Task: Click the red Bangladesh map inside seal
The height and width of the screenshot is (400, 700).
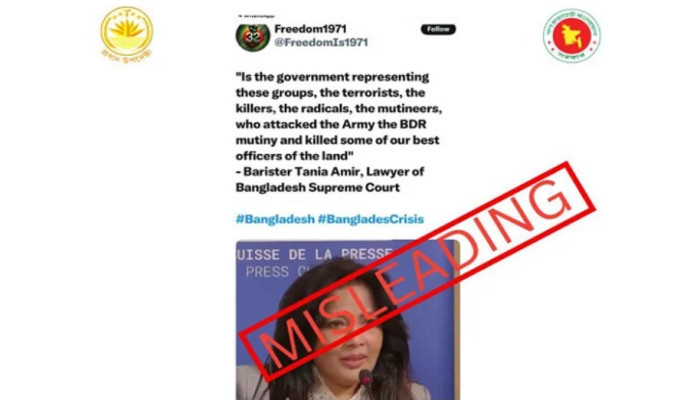Action: click(x=572, y=36)
